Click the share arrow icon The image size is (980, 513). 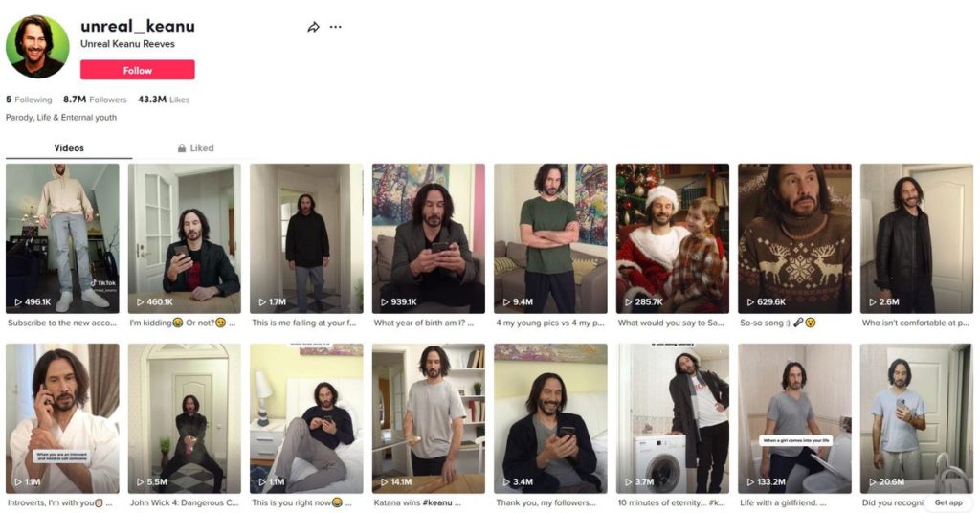[313, 27]
